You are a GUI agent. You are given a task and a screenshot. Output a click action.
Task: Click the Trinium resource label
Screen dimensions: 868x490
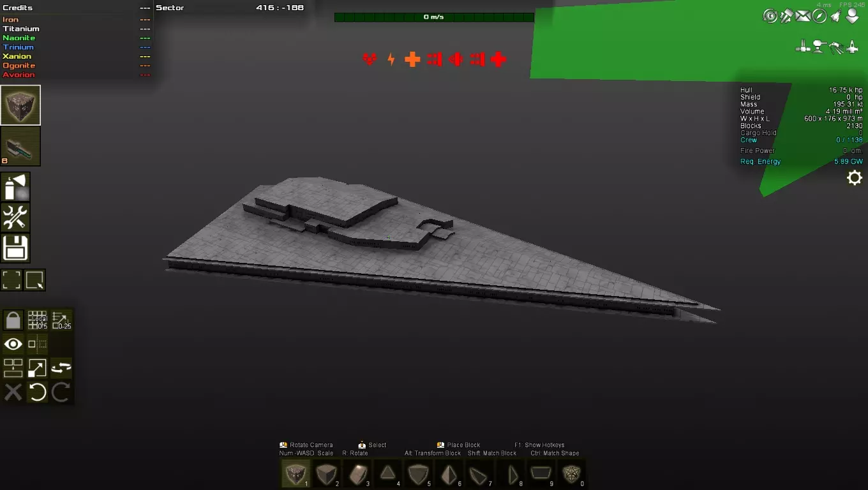point(18,47)
